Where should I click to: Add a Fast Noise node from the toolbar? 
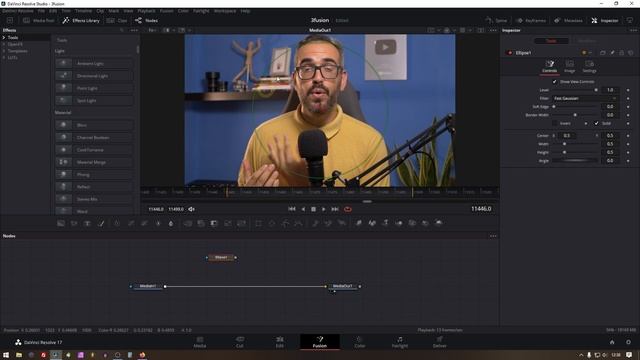tap(74, 223)
